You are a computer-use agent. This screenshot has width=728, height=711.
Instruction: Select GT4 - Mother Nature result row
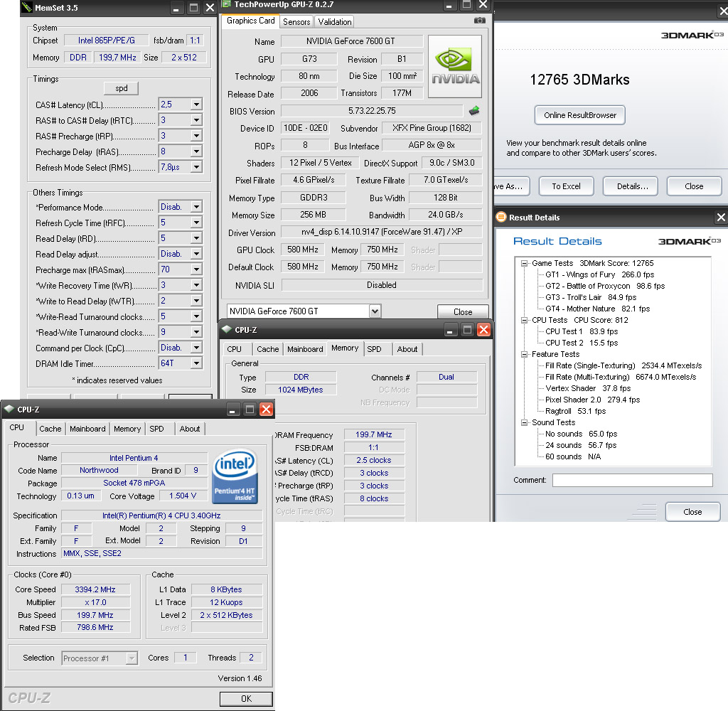597,309
